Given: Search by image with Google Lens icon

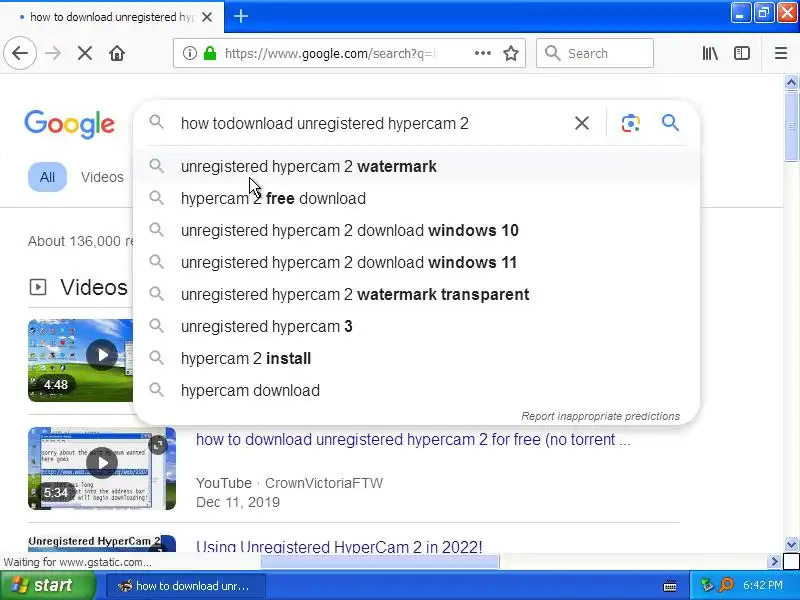Looking at the screenshot, I should (x=631, y=123).
